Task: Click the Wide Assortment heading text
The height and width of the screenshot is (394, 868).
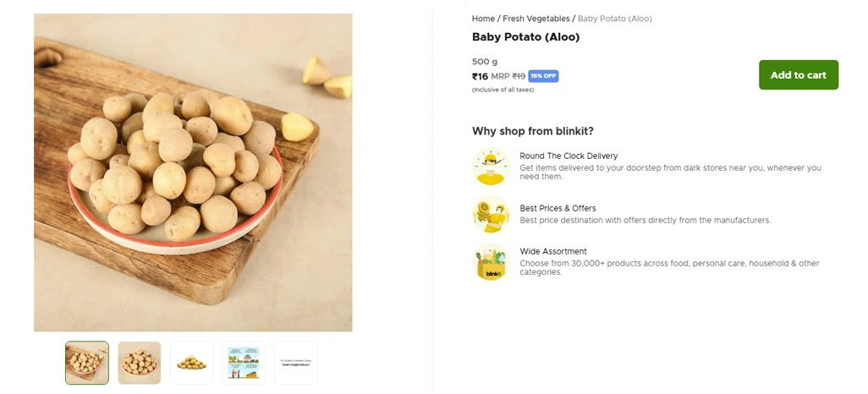Action: pyautogui.click(x=553, y=252)
